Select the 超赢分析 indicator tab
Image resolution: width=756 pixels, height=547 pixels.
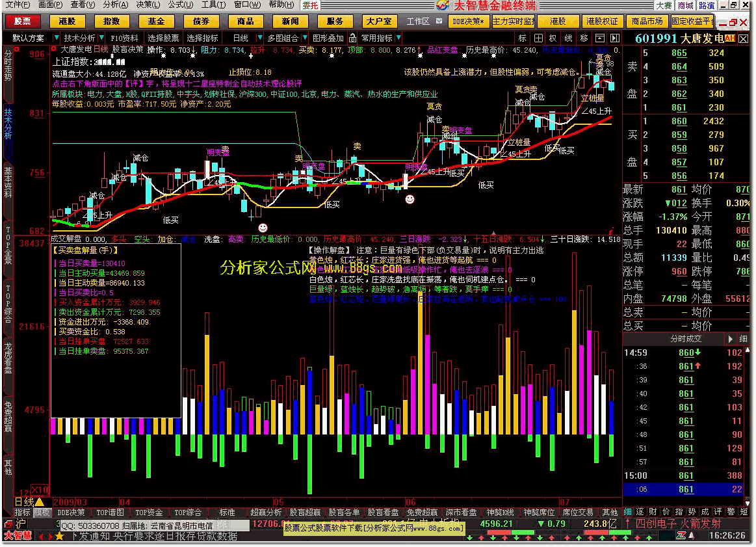point(266,513)
